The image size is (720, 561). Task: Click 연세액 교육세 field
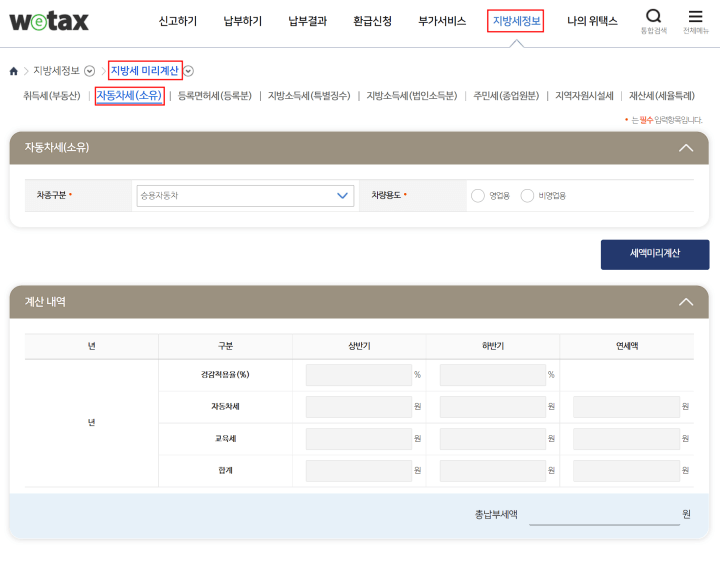(x=626, y=438)
